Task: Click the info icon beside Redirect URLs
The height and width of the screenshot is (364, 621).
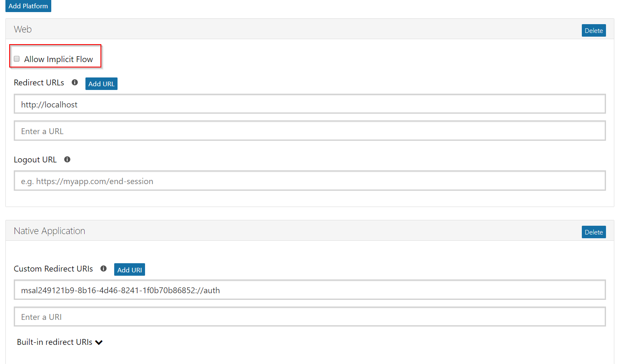Action: 75,82
